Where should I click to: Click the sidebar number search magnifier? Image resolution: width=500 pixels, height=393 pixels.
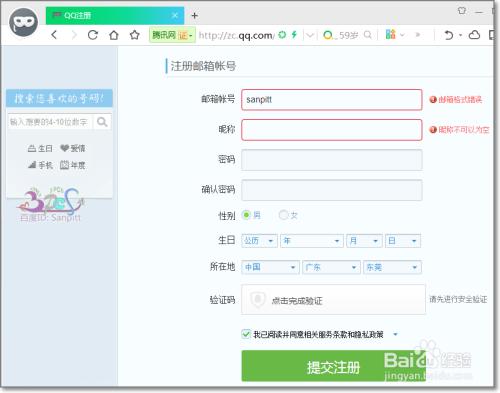[x=102, y=122]
